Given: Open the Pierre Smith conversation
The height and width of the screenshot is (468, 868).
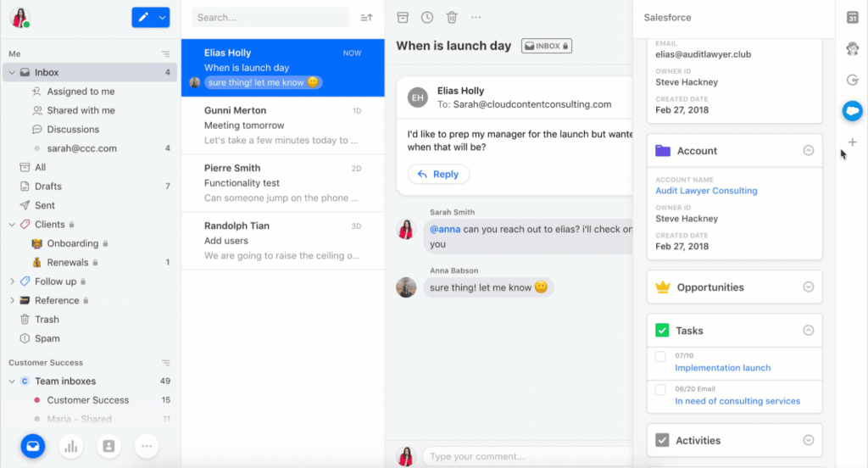Looking at the screenshot, I should (283, 183).
